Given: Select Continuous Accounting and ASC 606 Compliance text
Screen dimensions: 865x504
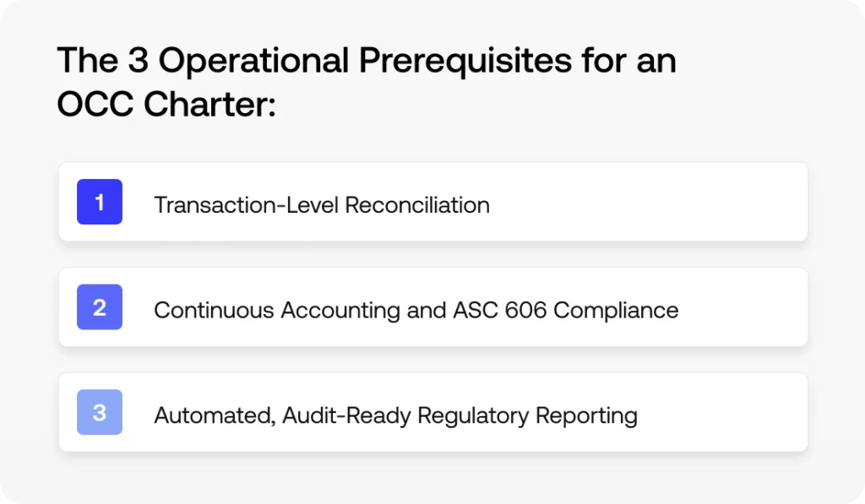Looking at the screenshot, I should [416, 310].
